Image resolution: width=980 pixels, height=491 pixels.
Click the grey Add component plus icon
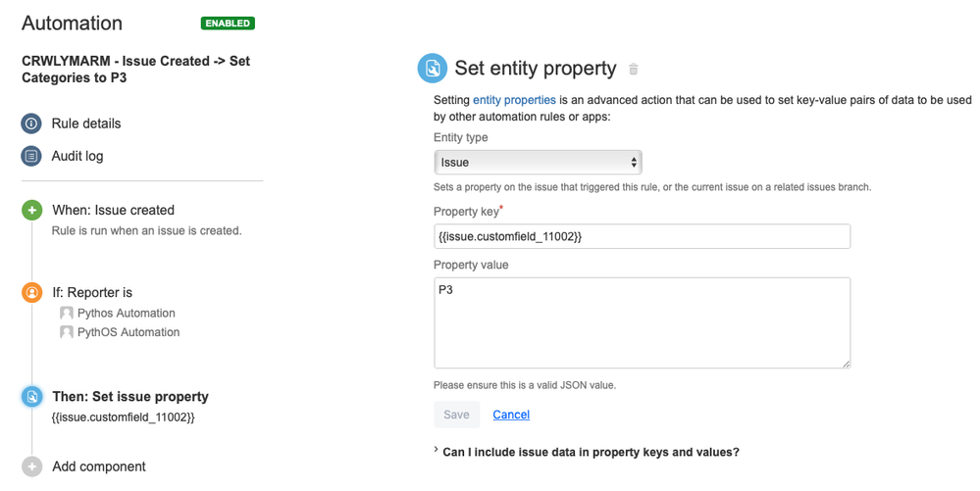click(x=31, y=466)
